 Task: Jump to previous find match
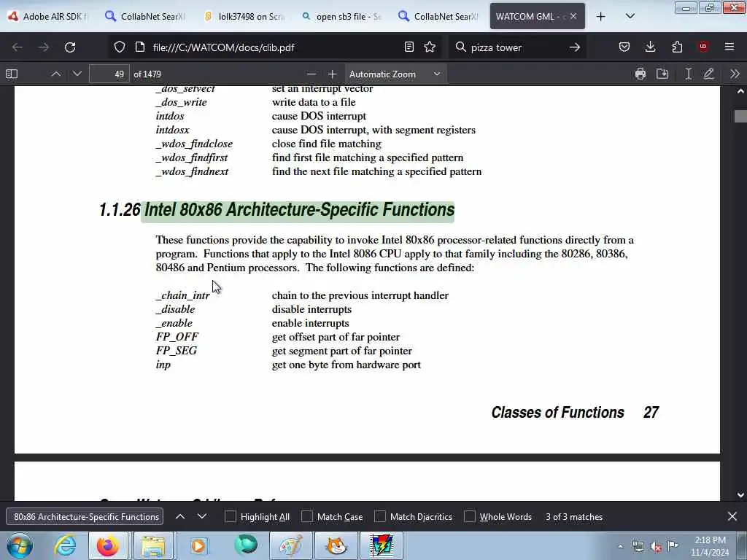coord(180,516)
